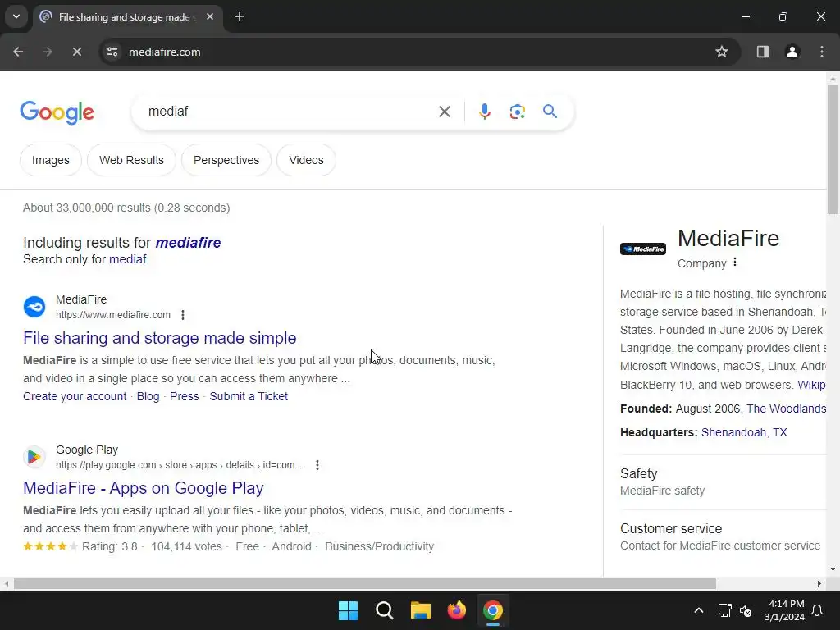Viewport: 840px width, 630px height.
Task: Open the Press sitelink
Action: point(185,396)
